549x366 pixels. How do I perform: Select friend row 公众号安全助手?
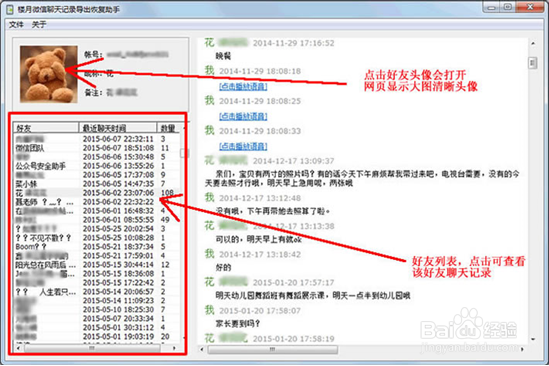pyautogui.click(x=97, y=166)
